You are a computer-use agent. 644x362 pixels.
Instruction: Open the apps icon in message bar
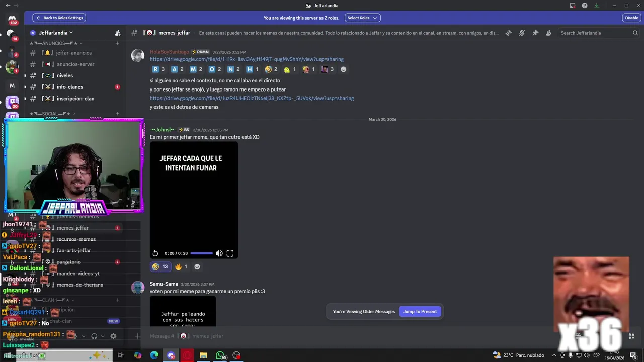tap(631, 336)
